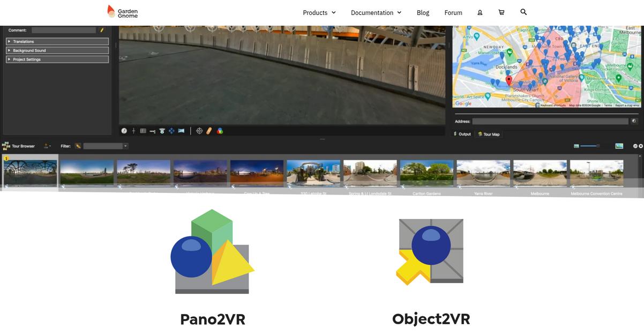Go to the Forum page
This screenshot has height=336, width=644.
(x=453, y=12)
